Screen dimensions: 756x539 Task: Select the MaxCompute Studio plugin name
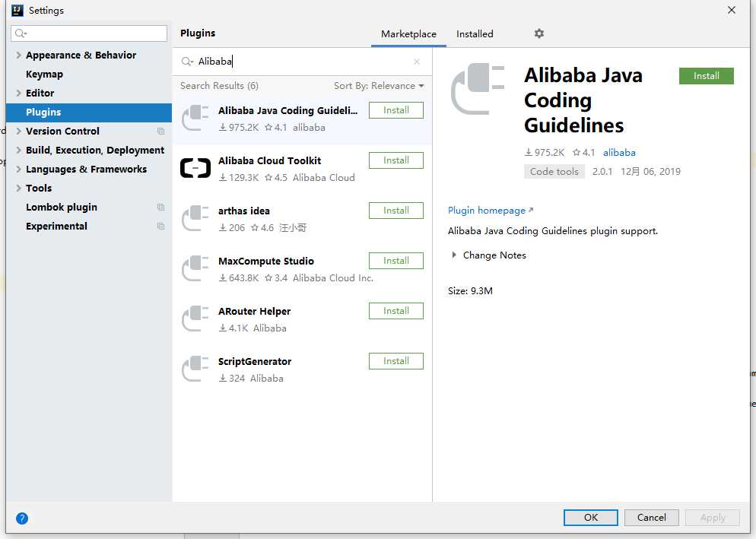(266, 262)
